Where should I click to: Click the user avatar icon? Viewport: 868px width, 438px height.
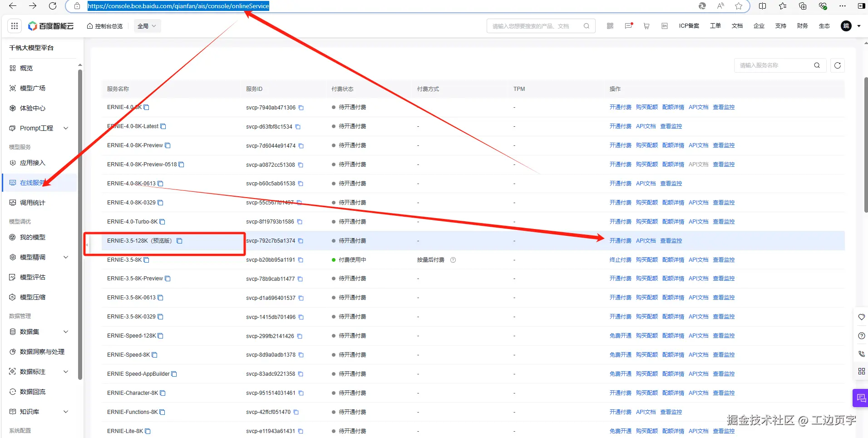(x=846, y=26)
